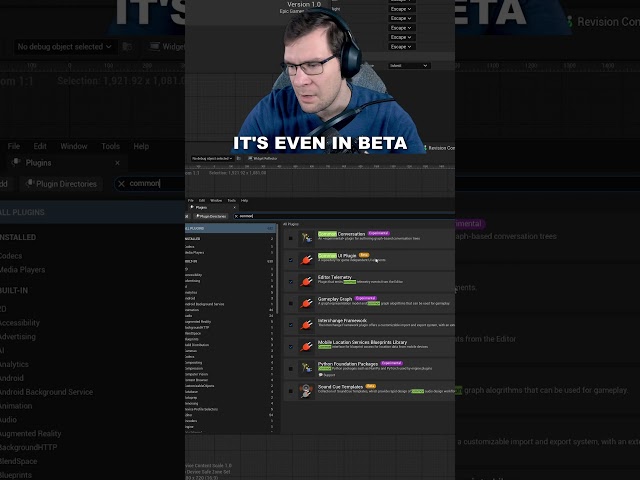The image size is (640, 480).
Task: Click the Widget Reflector icon
Action: pyautogui.click(x=251, y=158)
